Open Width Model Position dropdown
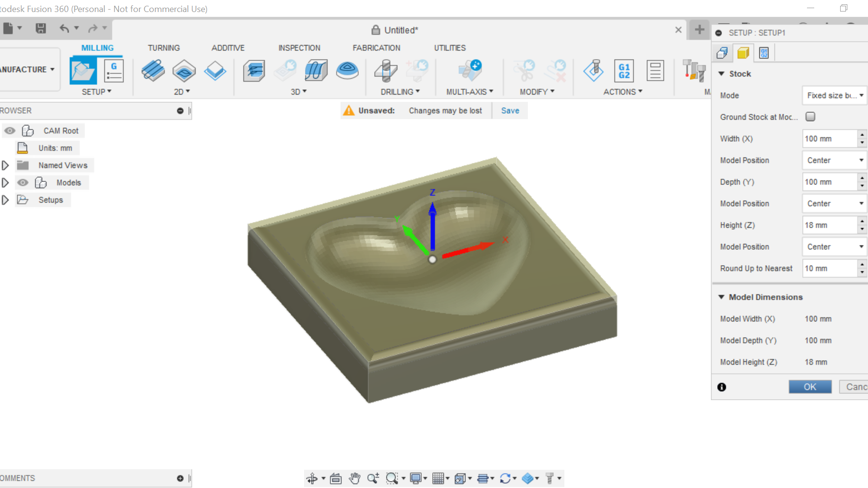Viewport: 868px width, 488px height. 834,160
